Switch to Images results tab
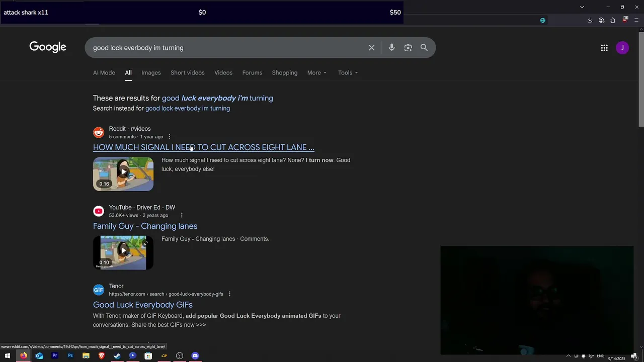644x362 pixels. coord(151,73)
